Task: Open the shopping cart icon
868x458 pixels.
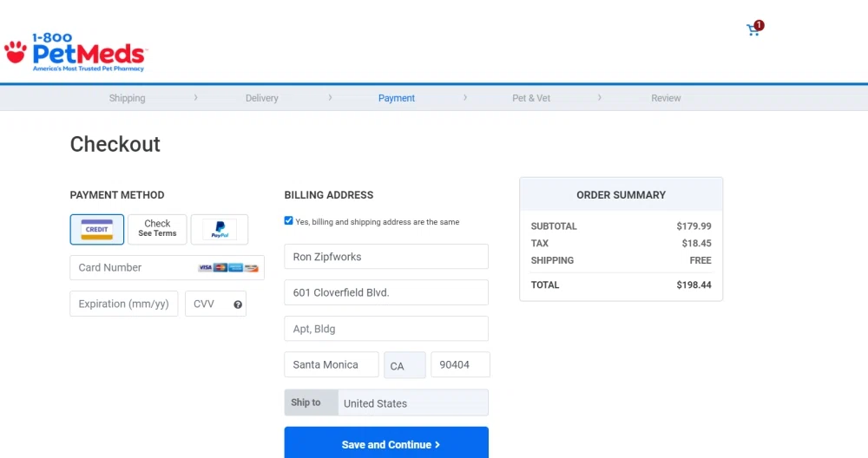Action: pyautogui.click(x=753, y=30)
